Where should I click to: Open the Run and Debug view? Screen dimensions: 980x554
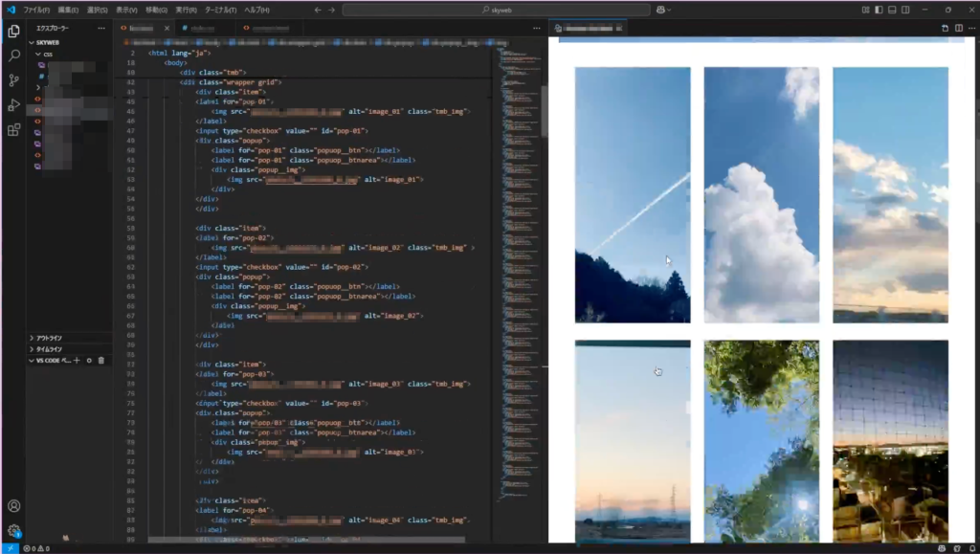tap(13, 105)
